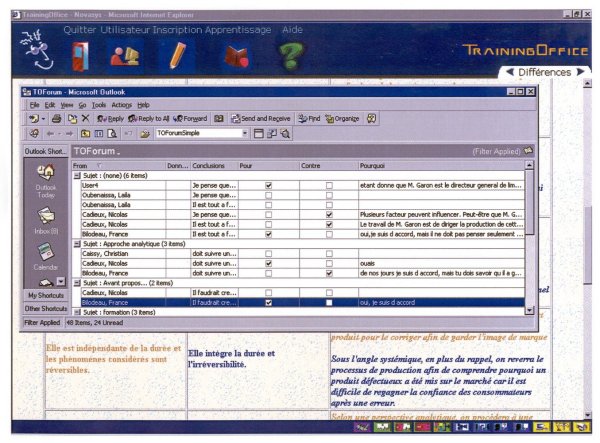Click the Up One Level folder icon
The image size is (600, 443).
[x=85, y=134]
